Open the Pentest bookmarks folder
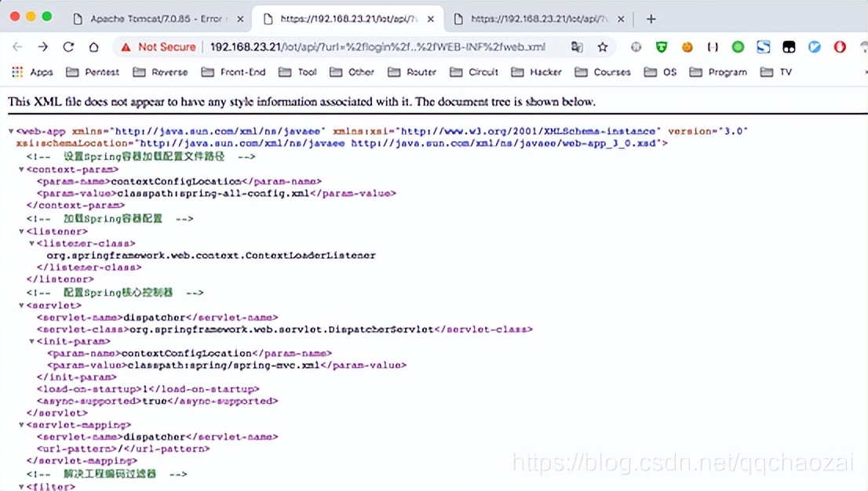The width and height of the screenshot is (868, 491). (x=93, y=72)
